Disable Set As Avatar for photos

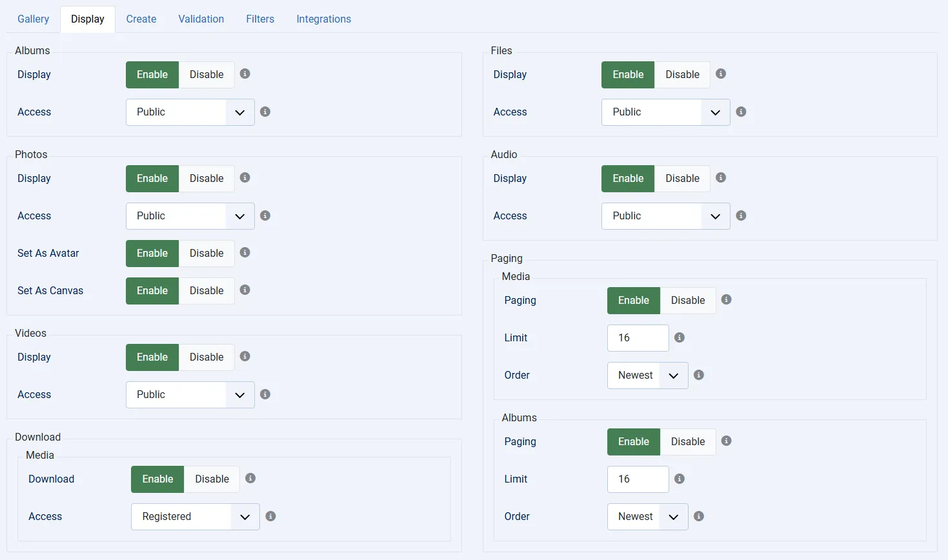[x=207, y=254]
